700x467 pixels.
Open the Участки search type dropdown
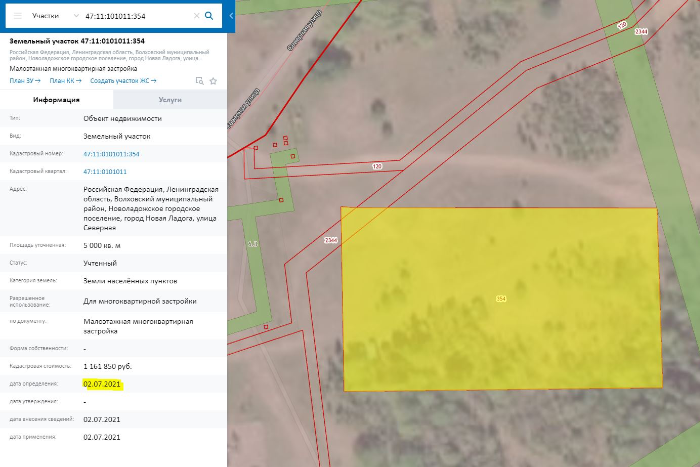(55, 16)
